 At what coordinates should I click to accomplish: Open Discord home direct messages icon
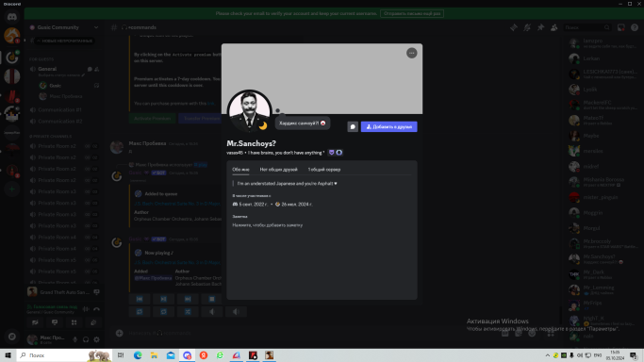(12, 17)
